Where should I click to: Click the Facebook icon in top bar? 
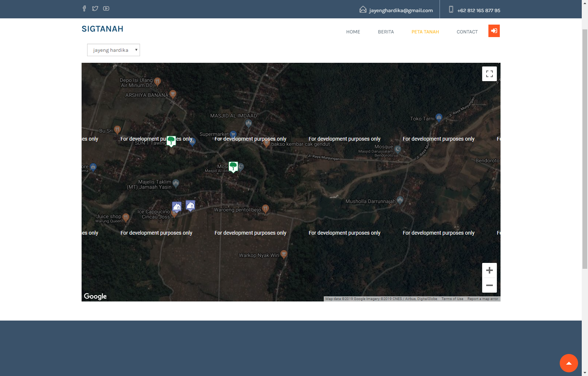84,8
